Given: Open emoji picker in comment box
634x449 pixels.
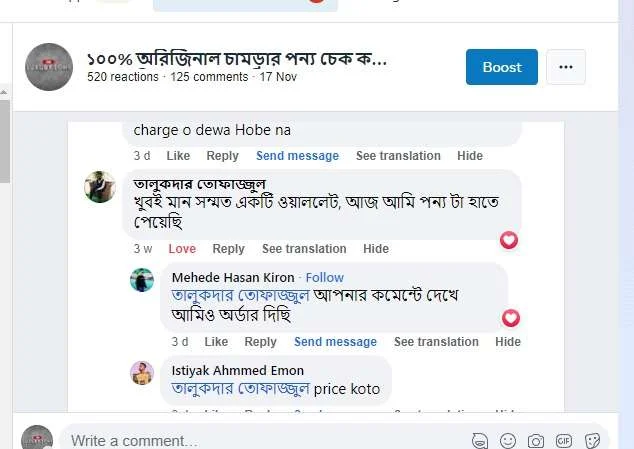Looking at the screenshot, I should (508, 441).
